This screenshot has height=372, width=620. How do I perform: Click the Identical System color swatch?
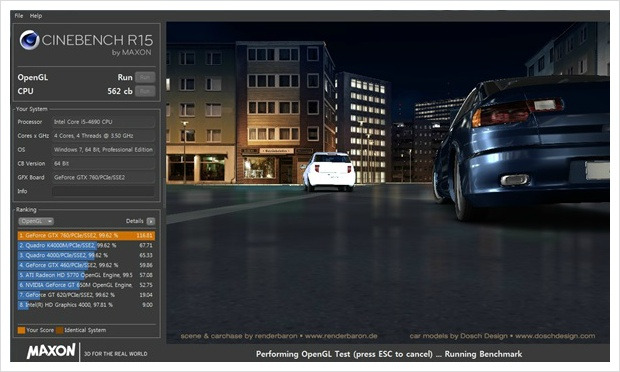click(60, 330)
